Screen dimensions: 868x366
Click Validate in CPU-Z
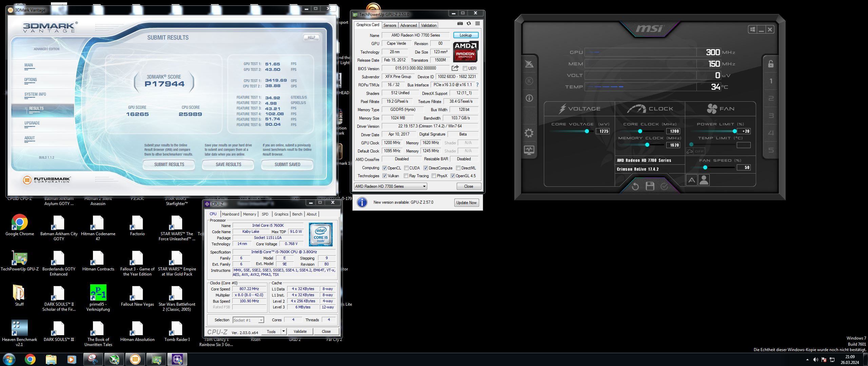(300, 331)
